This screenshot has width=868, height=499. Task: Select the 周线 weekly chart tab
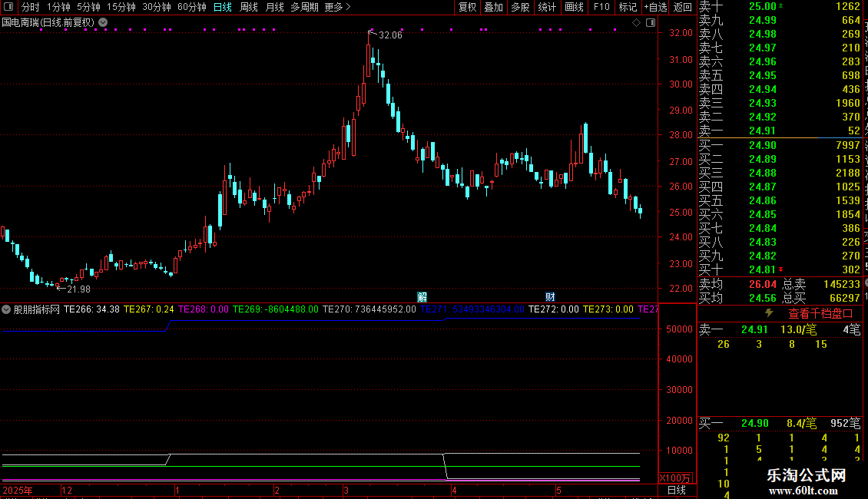point(249,7)
